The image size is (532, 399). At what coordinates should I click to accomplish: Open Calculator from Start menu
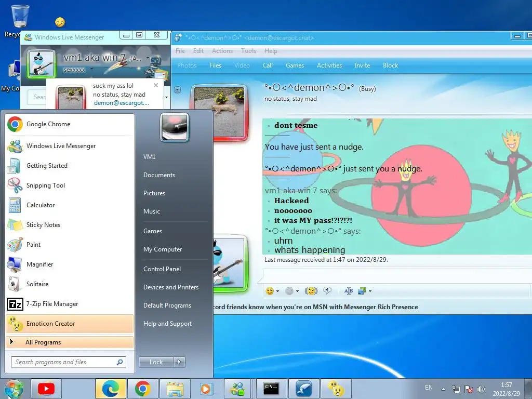pyautogui.click(x=70, y=205)
